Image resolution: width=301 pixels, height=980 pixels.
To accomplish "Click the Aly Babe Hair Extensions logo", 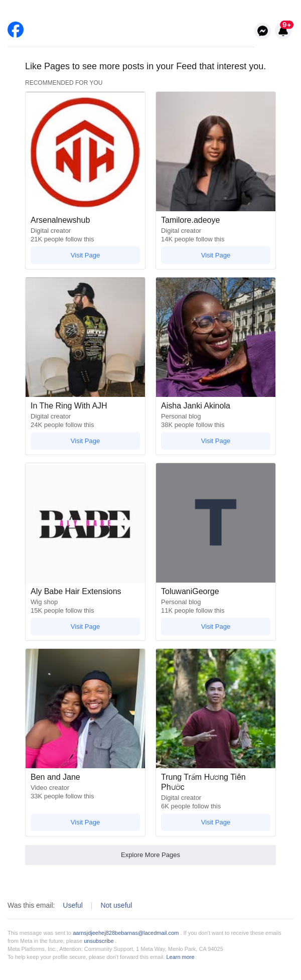I will coord(85,523).
